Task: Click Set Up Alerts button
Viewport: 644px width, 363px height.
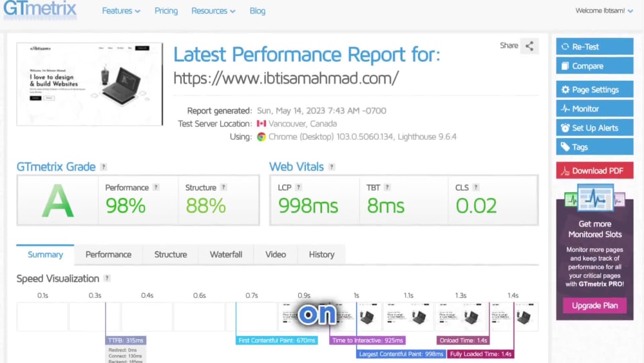Action: 594,128
